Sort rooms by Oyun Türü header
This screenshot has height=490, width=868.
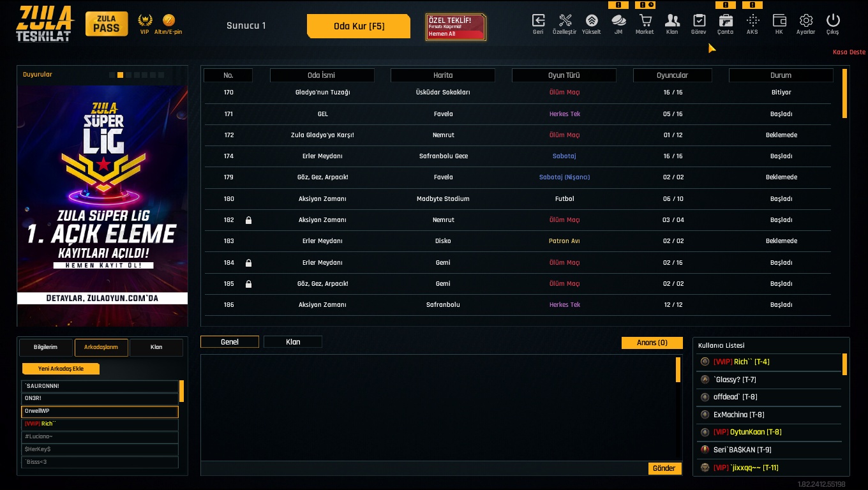tap(564, 75)
